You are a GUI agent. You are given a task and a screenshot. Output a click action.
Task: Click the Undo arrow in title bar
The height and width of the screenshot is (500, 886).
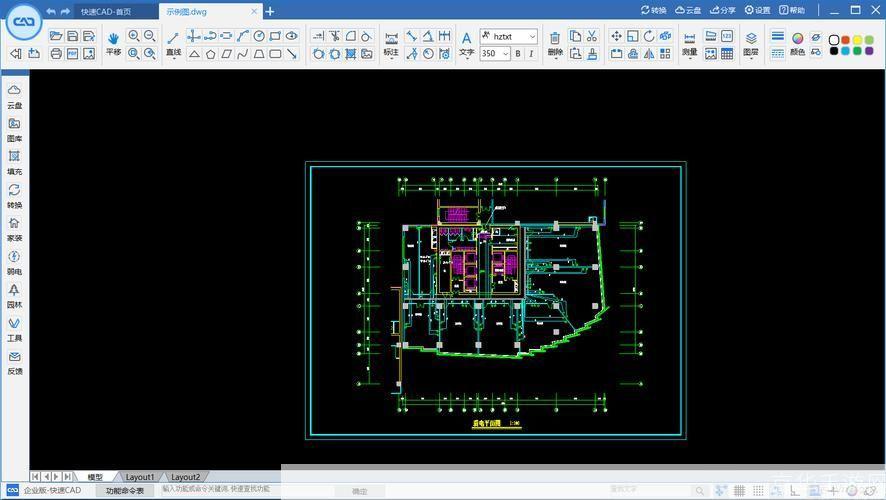pos(51,11)
